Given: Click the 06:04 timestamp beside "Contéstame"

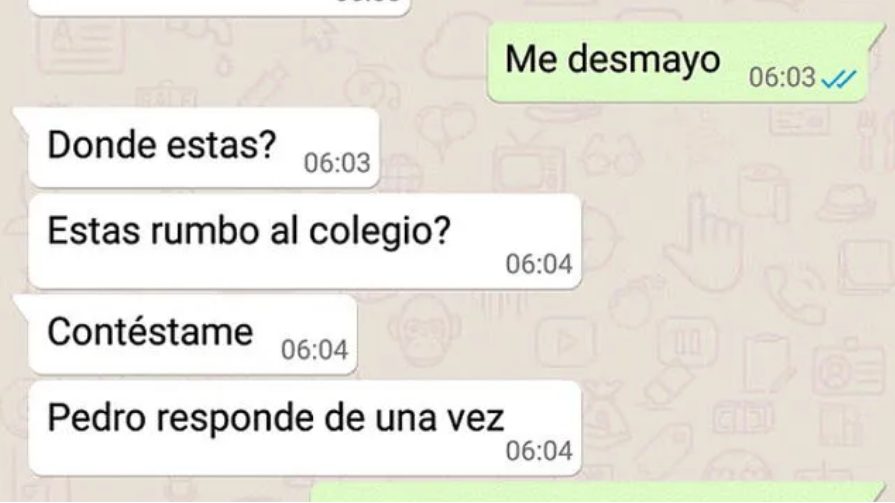Looking at the screenshot, I should 315,350.
